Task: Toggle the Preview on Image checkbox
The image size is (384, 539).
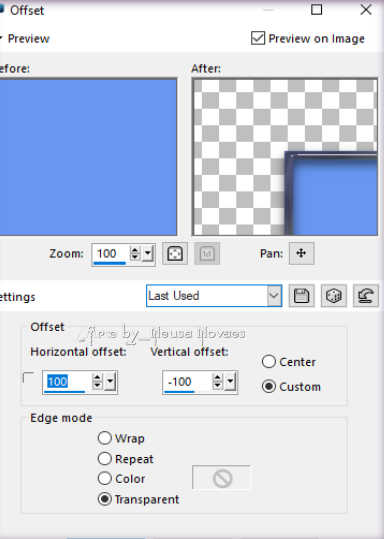Action: click(x=258, y=38)
